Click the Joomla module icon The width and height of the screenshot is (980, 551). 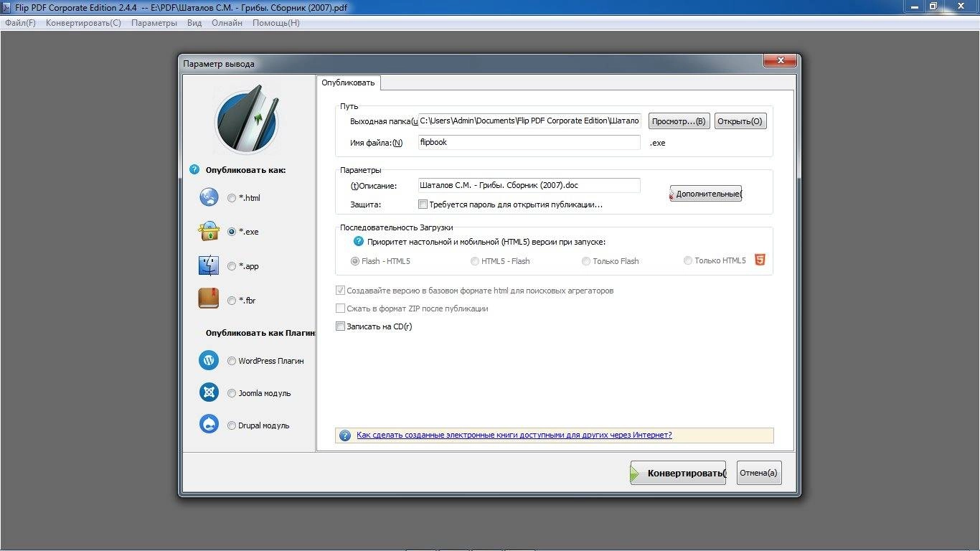pyautogui.click(x=209, y=392)
